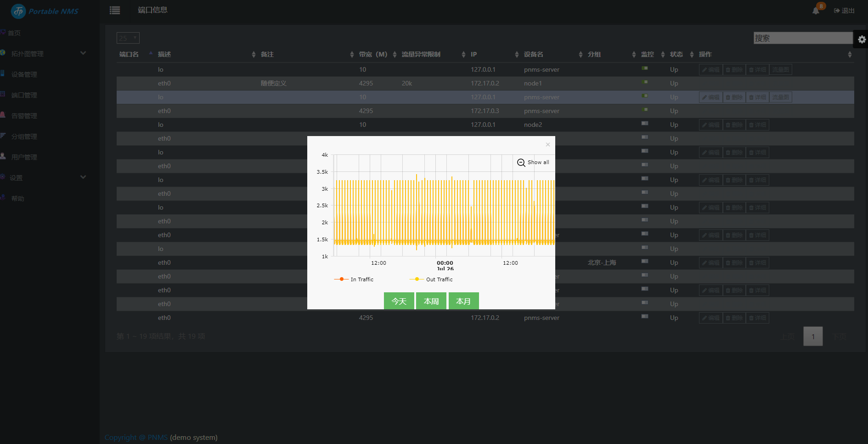
Task: Sort by 状态 column arrow
Action: pos(692,55)
